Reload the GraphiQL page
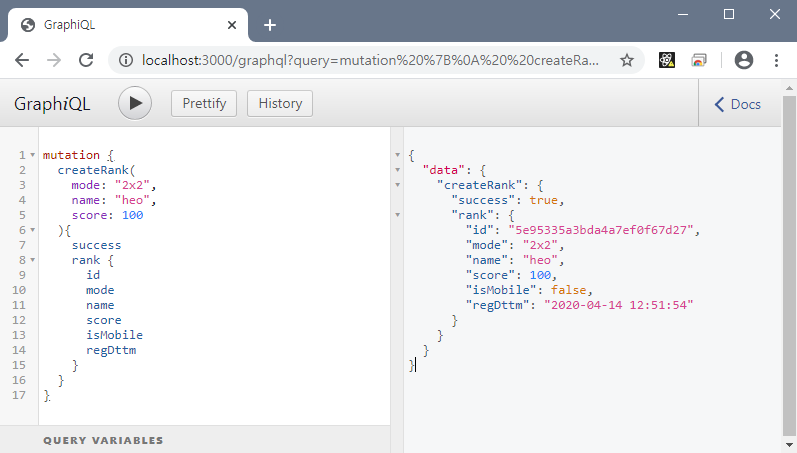Viewport: 797px width, 453px height. pyautogui.click(x=86, y=60)
